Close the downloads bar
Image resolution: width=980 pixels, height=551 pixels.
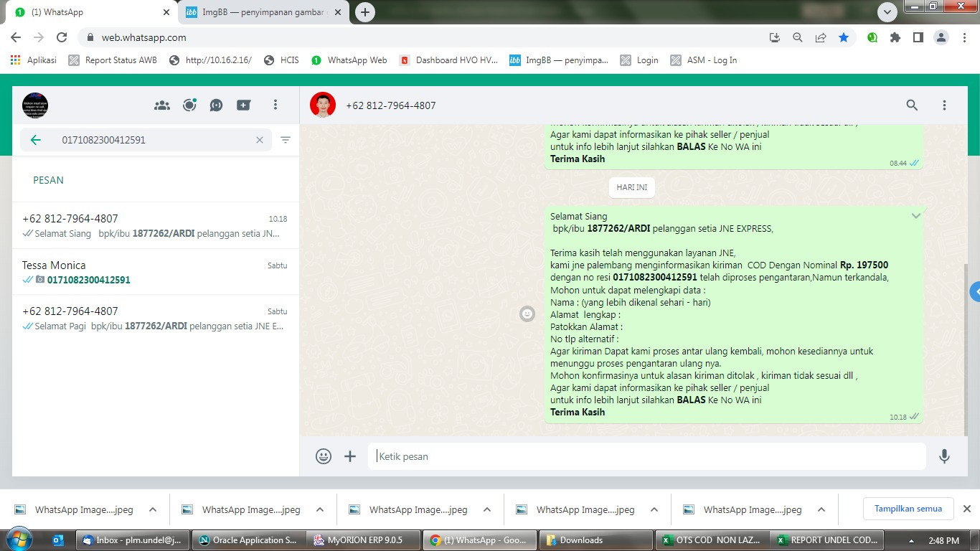click(x=966, y=509)
